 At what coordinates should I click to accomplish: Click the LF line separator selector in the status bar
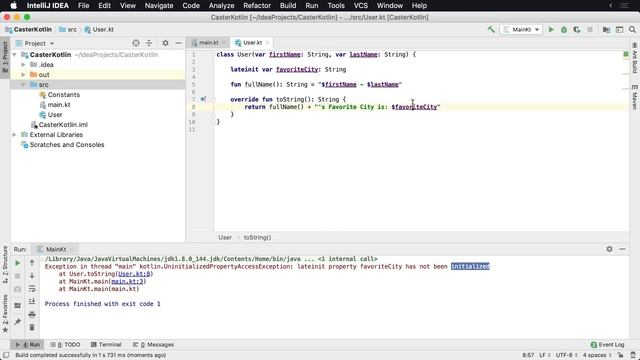[545, 355]
